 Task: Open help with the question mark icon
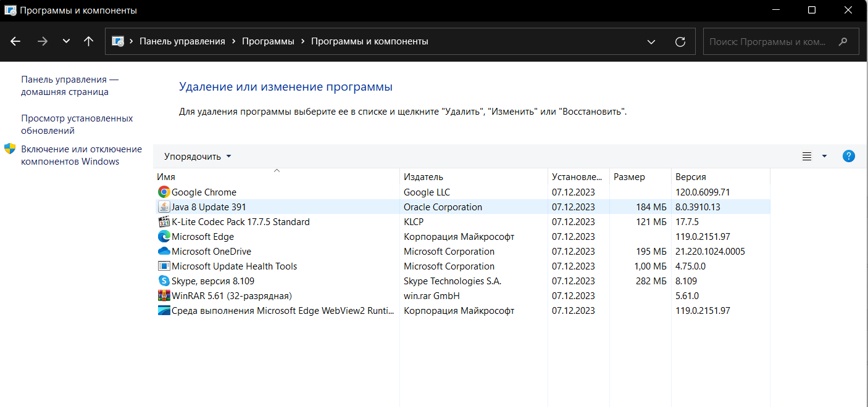coord(849,156)
